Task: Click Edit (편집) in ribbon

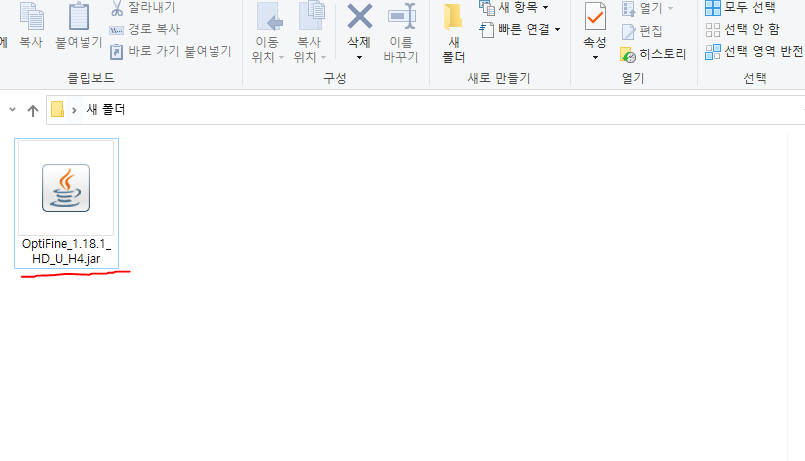Action: [642, 31]
